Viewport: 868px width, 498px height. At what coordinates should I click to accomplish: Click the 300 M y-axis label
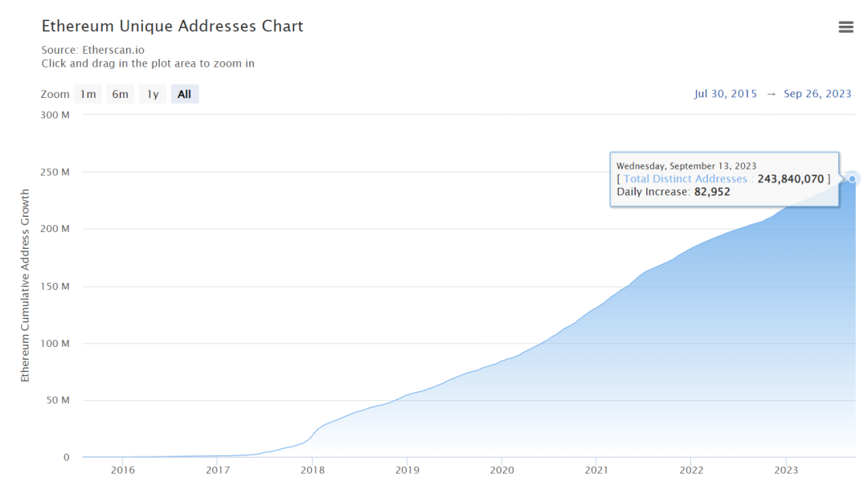point(55,115)
